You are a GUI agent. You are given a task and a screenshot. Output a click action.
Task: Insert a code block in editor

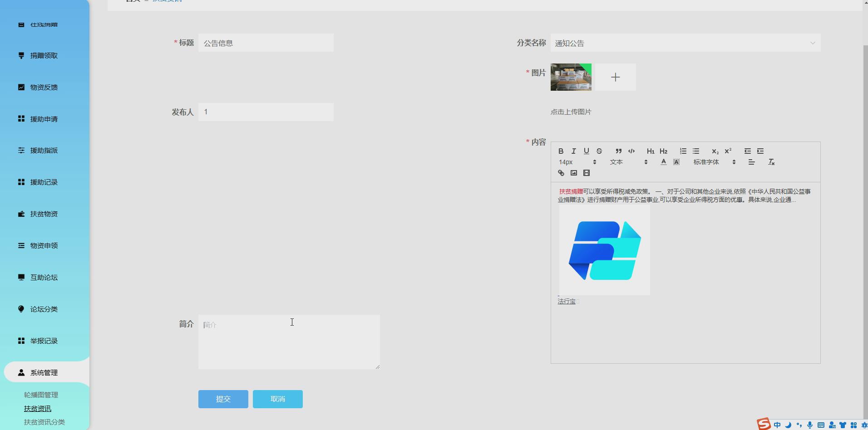(631, 151)
